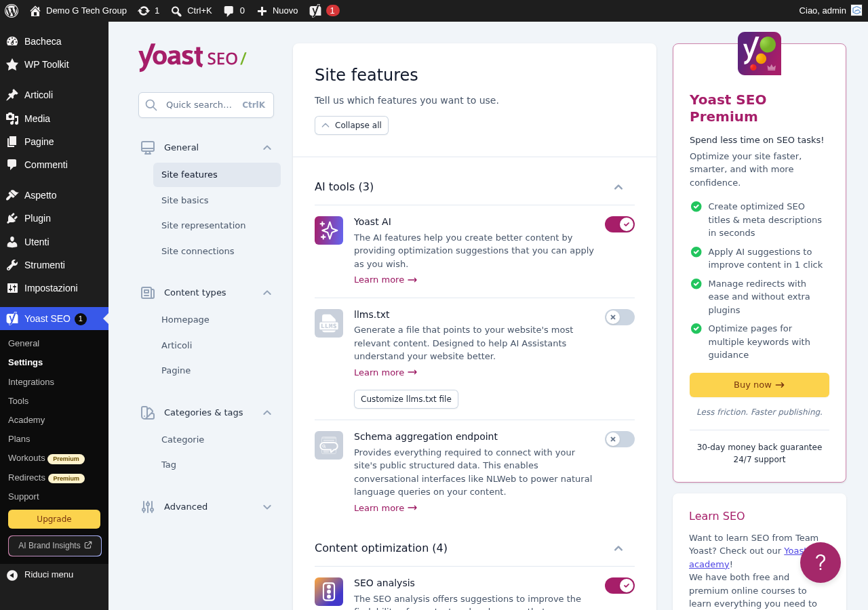Click Demo G Tech Group site name
This screenshot has height=610, width=868.
(79, 10)
